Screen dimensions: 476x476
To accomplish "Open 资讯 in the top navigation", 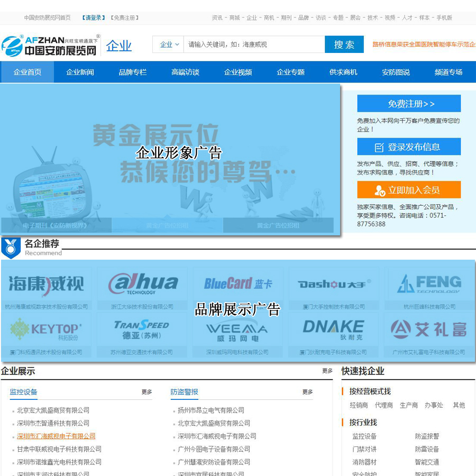I will point(217,17).
